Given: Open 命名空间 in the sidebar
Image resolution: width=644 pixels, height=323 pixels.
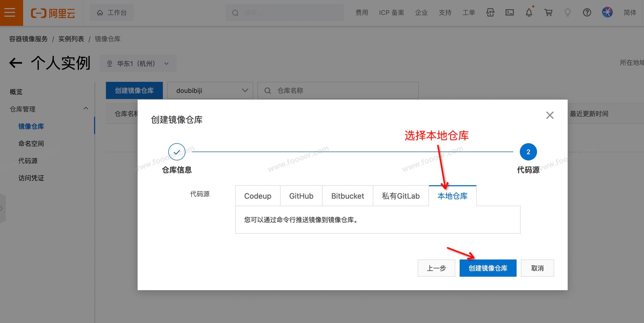Looking at the screenshot, I should click(31, 144).
